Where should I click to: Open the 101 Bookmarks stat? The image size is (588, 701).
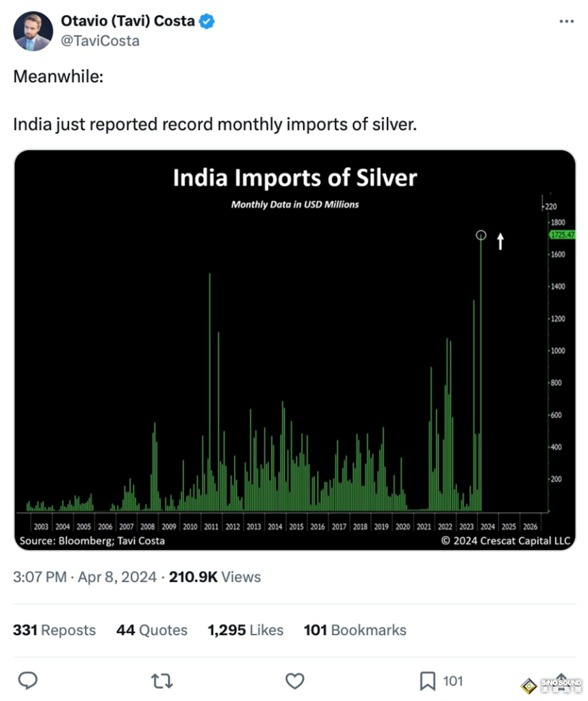pyautogui.click(x=355, y=630)
